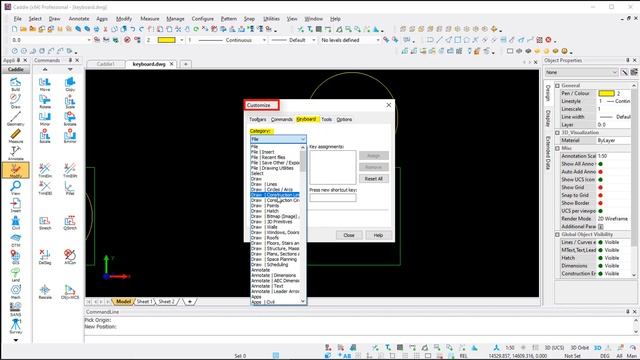Open the Annotate menu
Screen dimensions: 640x360
79,19
